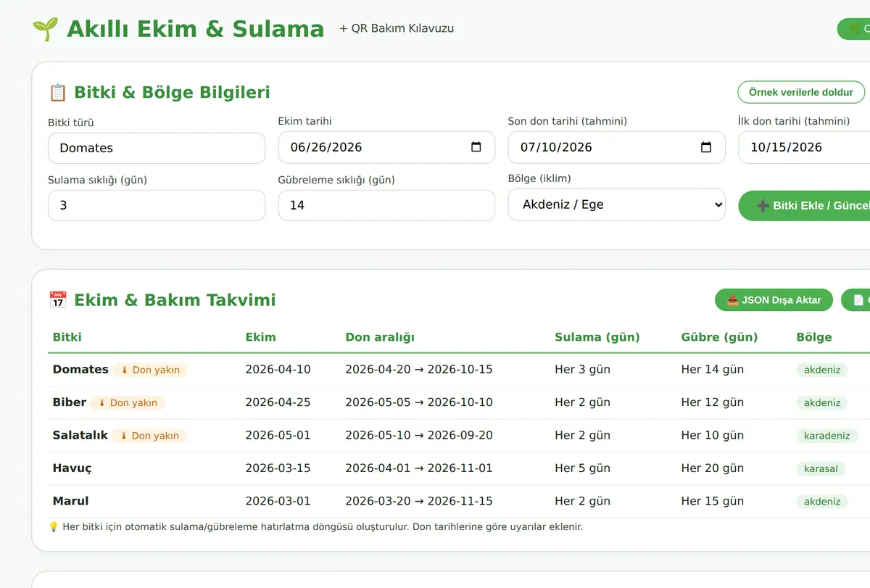Click Her 5 gün watering cell
This screenshot has height=588, width=870.
[x=583, y=468]
